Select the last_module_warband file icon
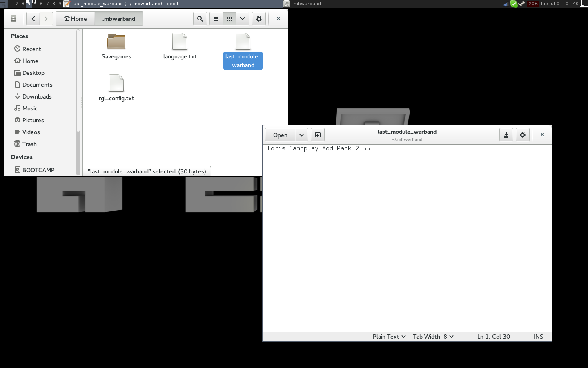The width and height of the screenshot is (588, 368). point(243,41)
